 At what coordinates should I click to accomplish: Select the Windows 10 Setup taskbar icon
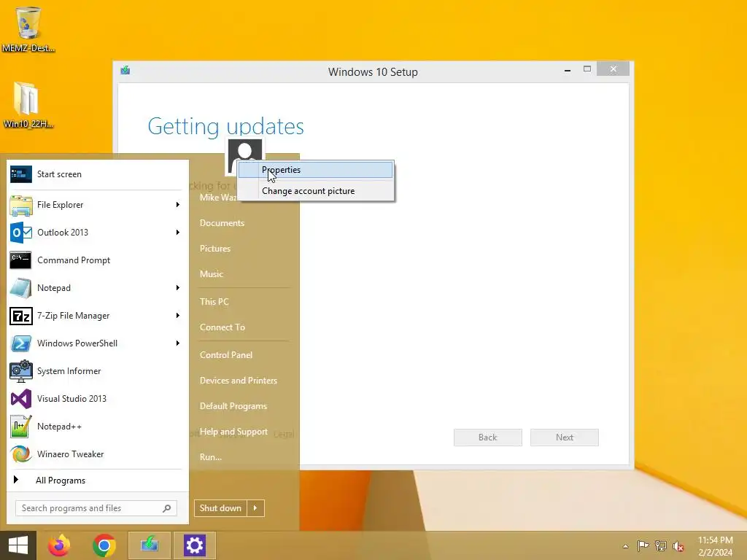(x=149, y=545)
